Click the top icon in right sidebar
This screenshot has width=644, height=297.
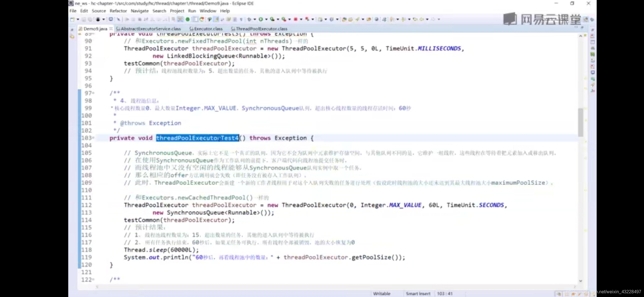(x=593, y=30)
